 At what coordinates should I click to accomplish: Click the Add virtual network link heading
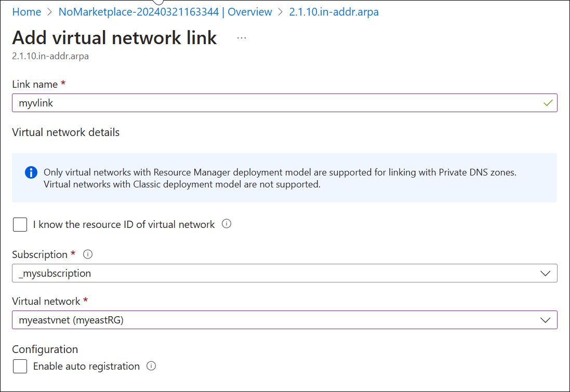(x=114, y=38)
